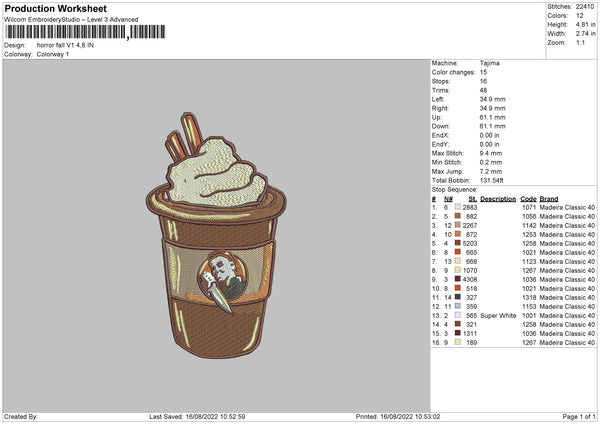
Task: Click the Colorway 1 value
Action: 53,54
